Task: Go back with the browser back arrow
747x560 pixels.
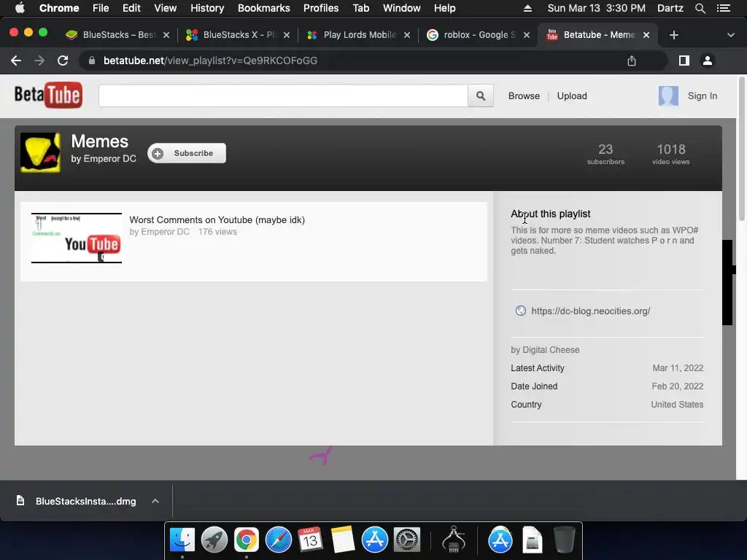Action: click(x=16, y=61)
